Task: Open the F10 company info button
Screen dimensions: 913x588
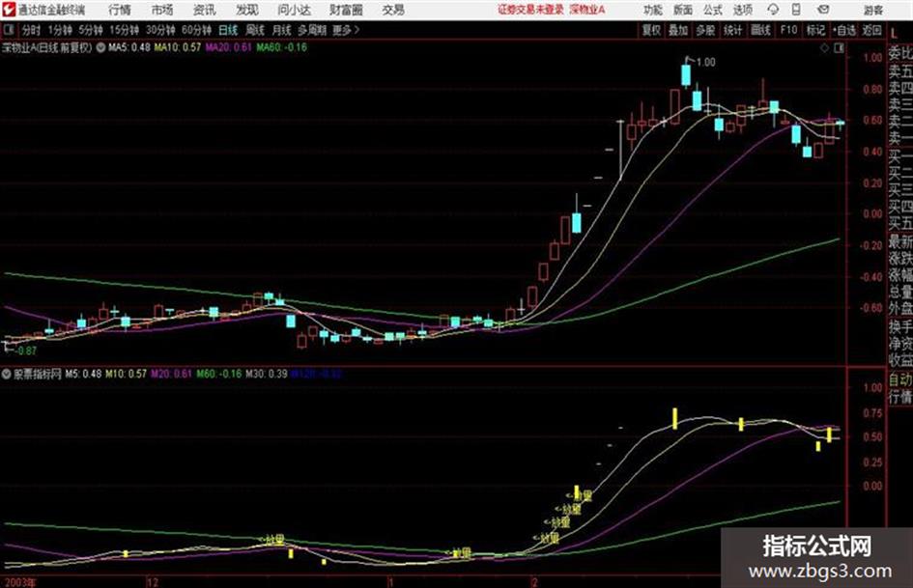Action: click(x=788, y=30)
